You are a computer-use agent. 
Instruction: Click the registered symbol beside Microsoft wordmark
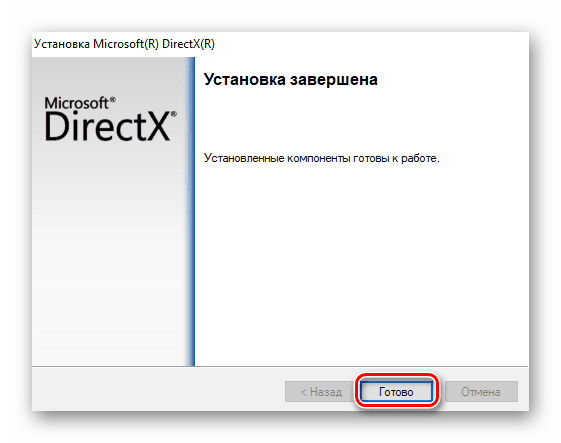point(113,100)
